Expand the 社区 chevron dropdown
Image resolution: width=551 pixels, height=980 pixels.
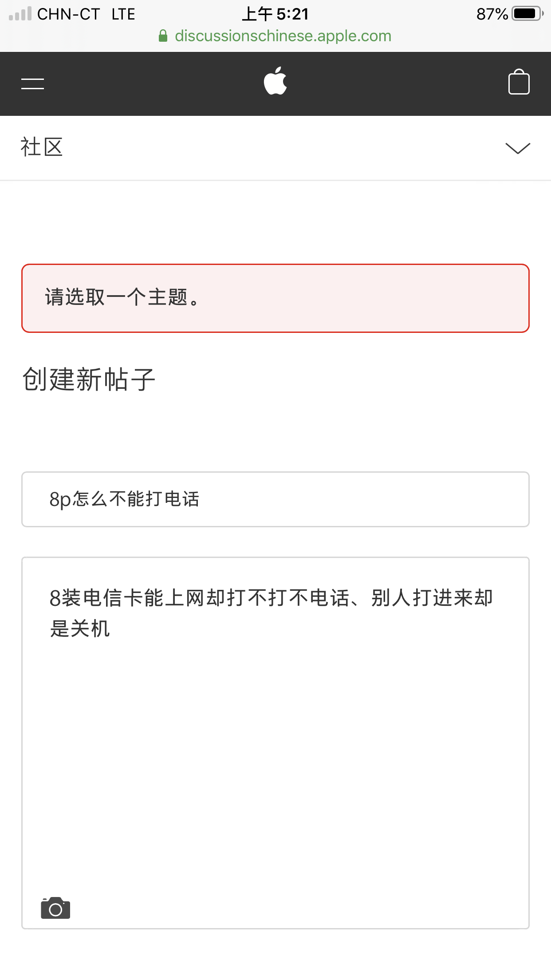[x=518, y=148]
